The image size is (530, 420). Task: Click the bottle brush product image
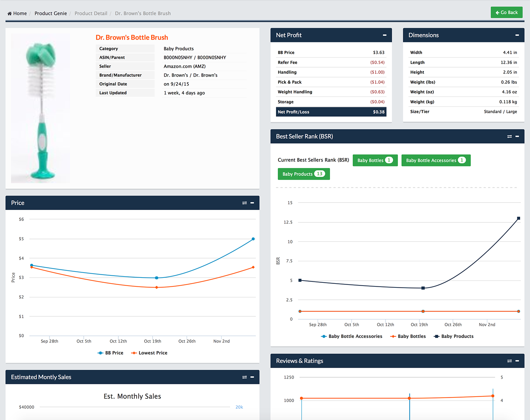[x=40, y=108]
